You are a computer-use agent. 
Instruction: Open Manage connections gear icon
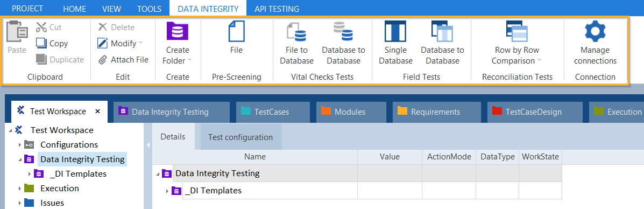coord(595,32)
